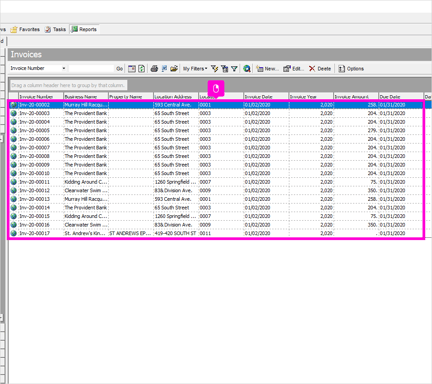Screen dimensions: 432x384
Task: Click amount 279. in Inv-20-00005 row
Action: pyautogui.click(x=372, y=130)
